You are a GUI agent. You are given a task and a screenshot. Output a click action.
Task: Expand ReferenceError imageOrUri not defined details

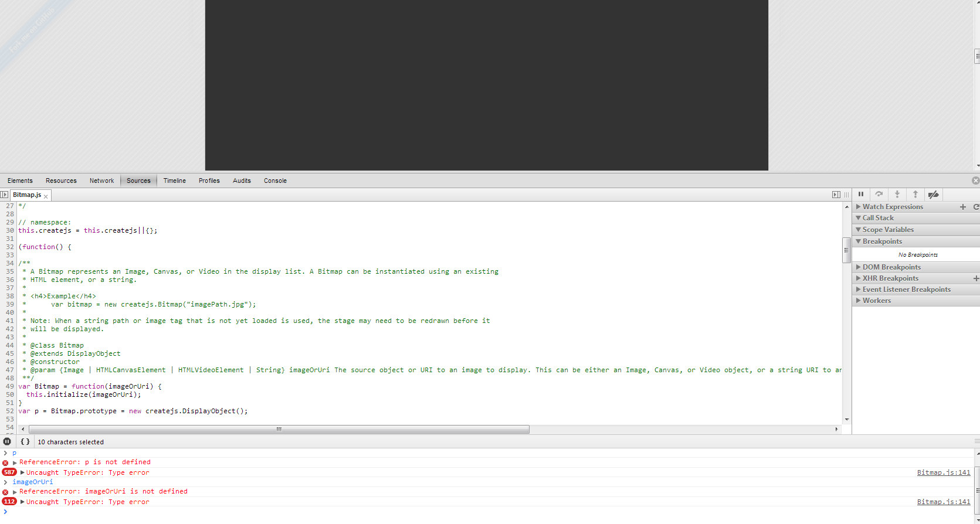point(15,492)
